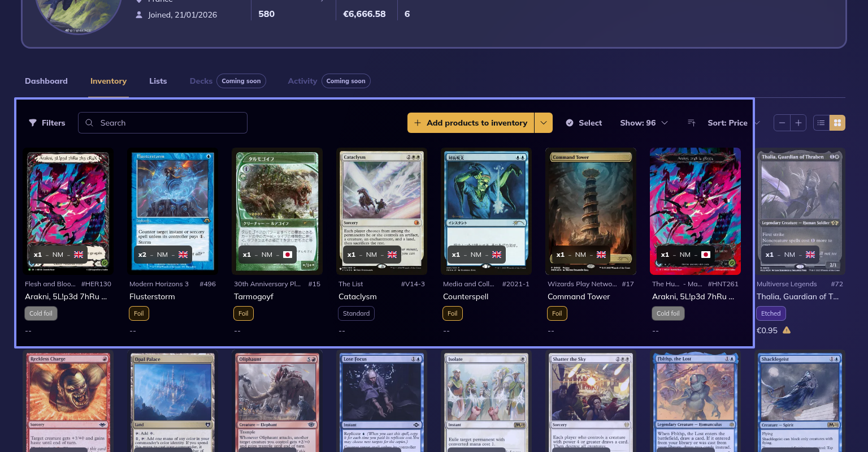This screenshot has width=868, height=452.
Task: Switch to the Dashboard tab
Action: click(46, 81)
